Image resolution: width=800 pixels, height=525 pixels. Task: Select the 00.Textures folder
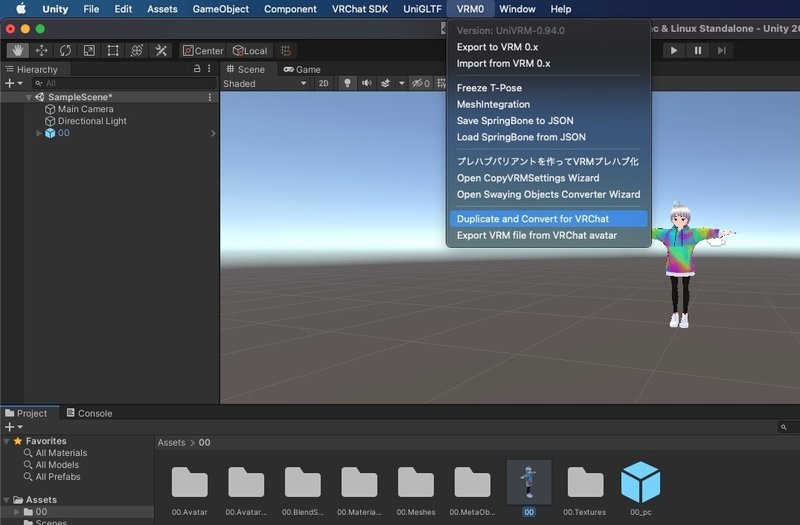pos(585,488)
